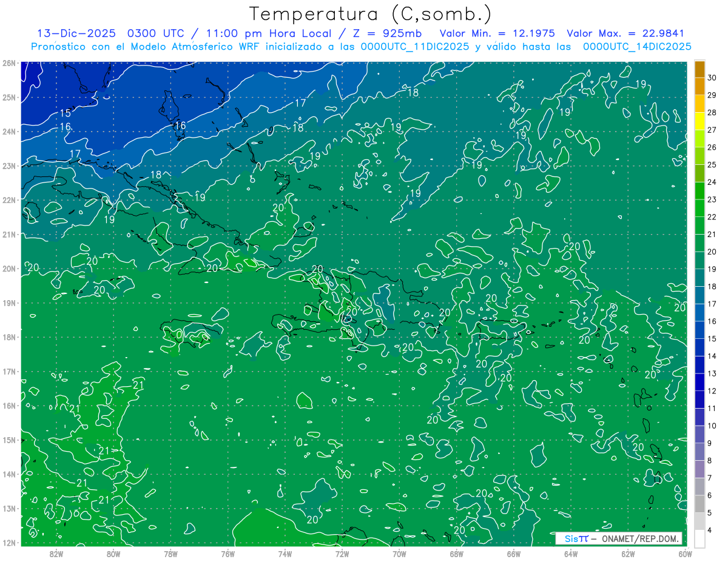This screenshot has height=562, width=728.
Task: Select the "18N" latitude axis label
Action: tap(9, 337)
